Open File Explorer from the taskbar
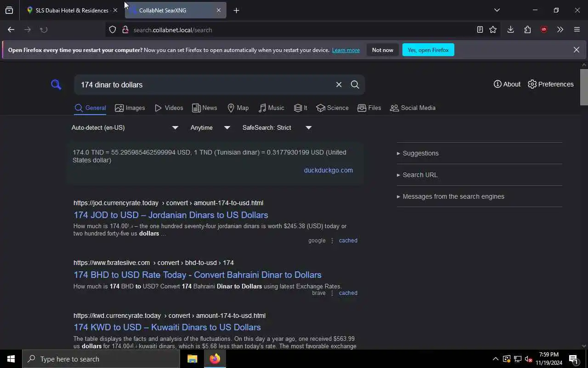Screen dimensions: 588x368 tap(192, 359)
